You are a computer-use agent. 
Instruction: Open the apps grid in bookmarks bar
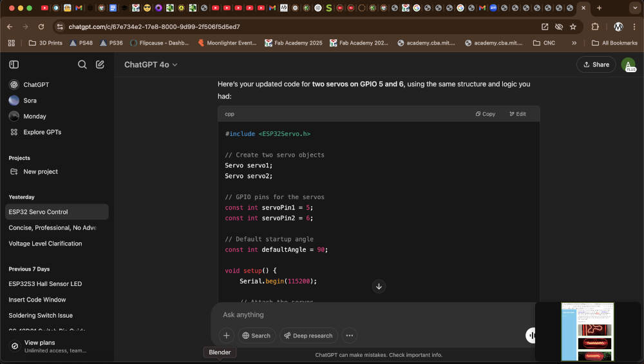(12, 43)
